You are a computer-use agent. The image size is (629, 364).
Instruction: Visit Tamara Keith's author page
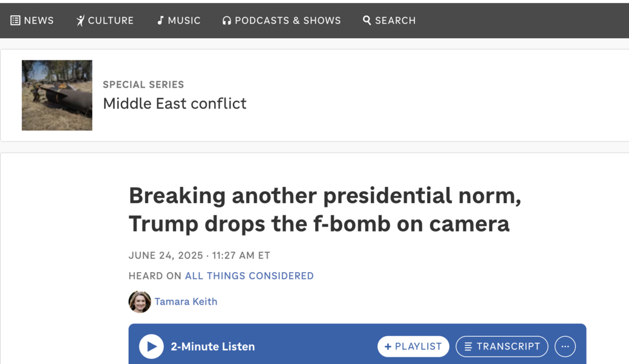click(186, 302)
